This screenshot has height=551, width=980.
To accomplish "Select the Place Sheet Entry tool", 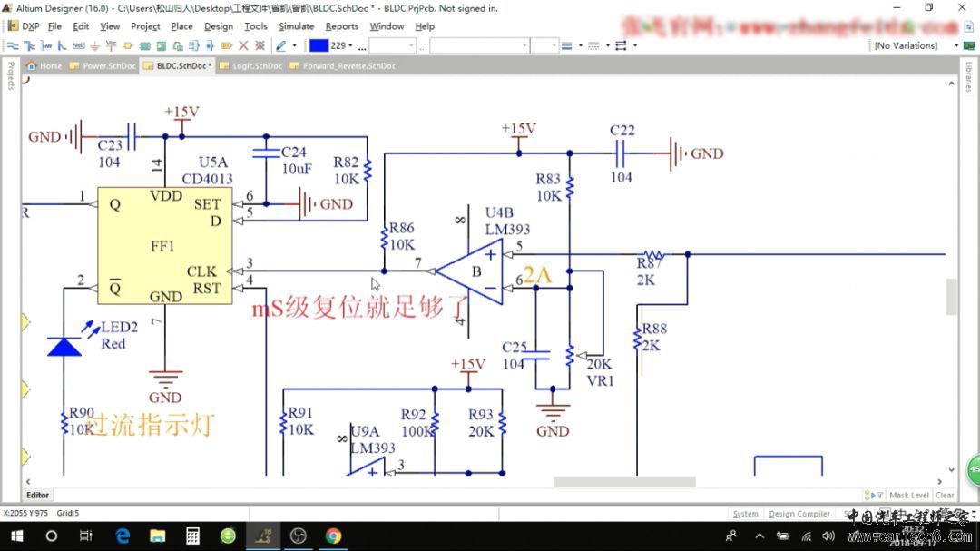I will click(x=162, y=45).
